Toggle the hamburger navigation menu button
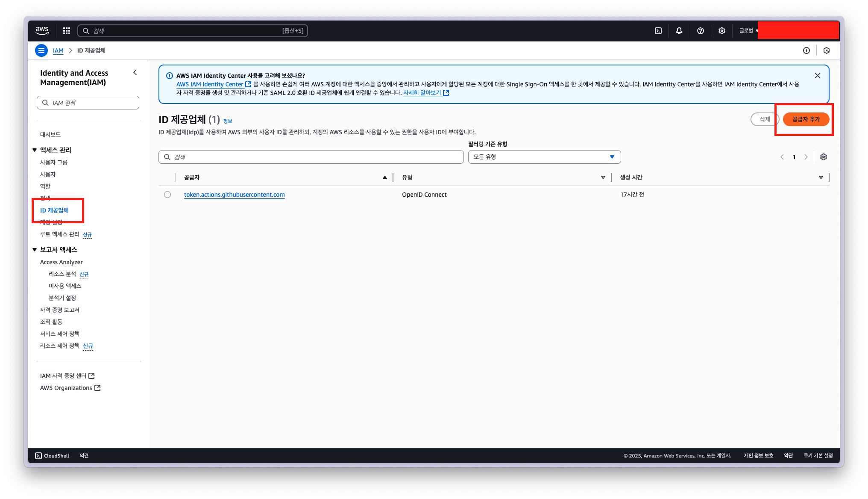This screenshot has width=868, height=499. 41,50
